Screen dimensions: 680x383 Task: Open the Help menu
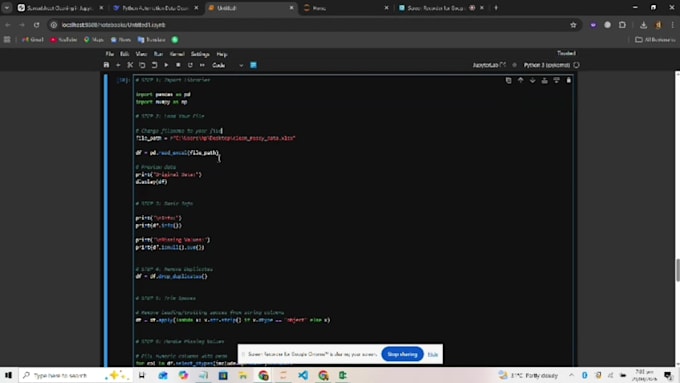(x=222, y=54)
